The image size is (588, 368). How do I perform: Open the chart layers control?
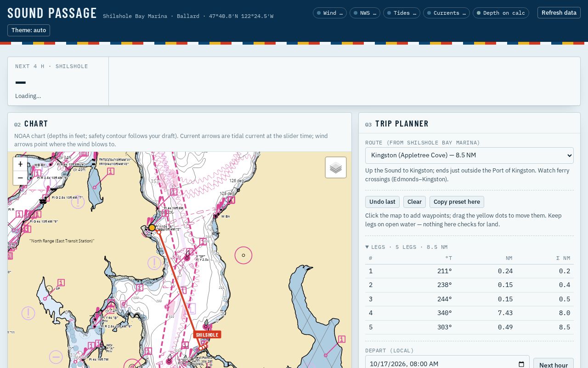336,167
